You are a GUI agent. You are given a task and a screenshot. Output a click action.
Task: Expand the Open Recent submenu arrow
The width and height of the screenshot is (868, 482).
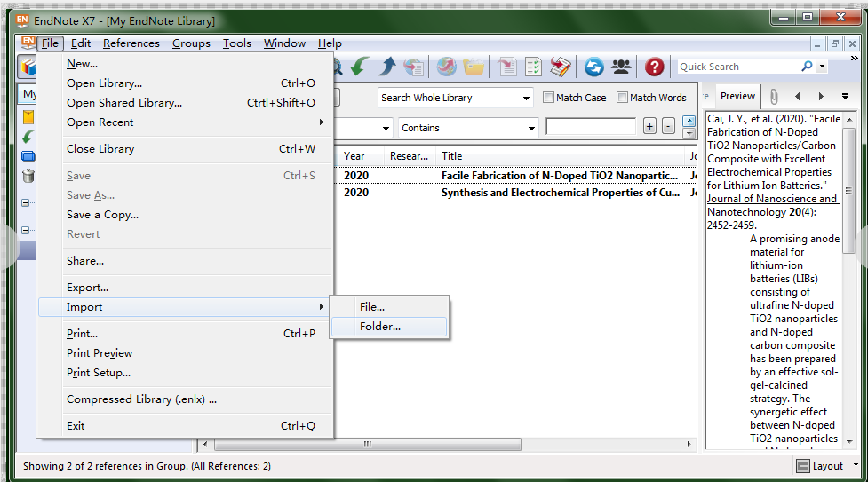coord(321,122)
